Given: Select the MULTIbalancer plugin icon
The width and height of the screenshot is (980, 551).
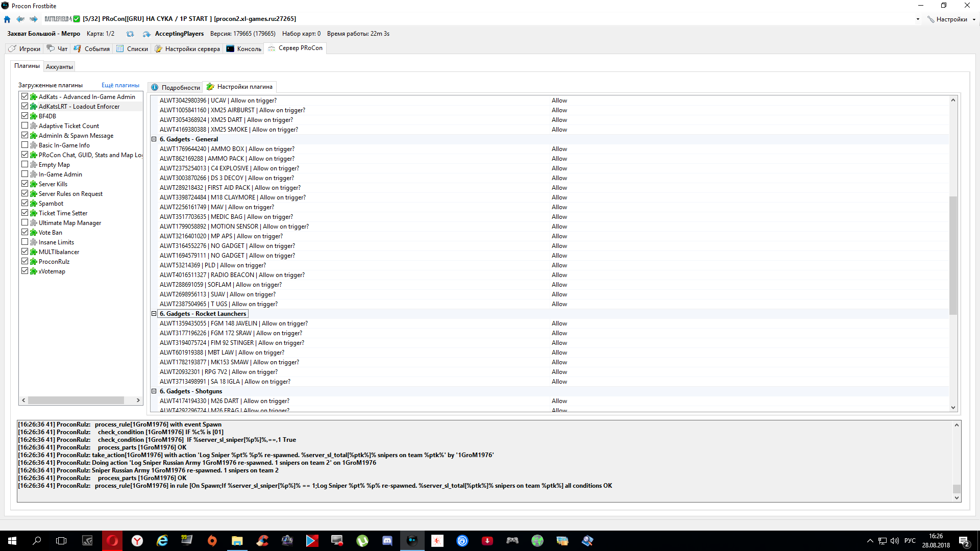Looking at the screenshot, I should pyautogui.click(x=34, y=252).
